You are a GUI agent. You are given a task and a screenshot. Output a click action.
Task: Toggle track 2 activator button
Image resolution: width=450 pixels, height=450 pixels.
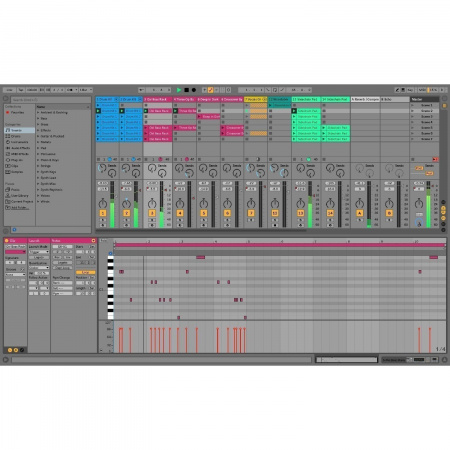coord(126,213)
